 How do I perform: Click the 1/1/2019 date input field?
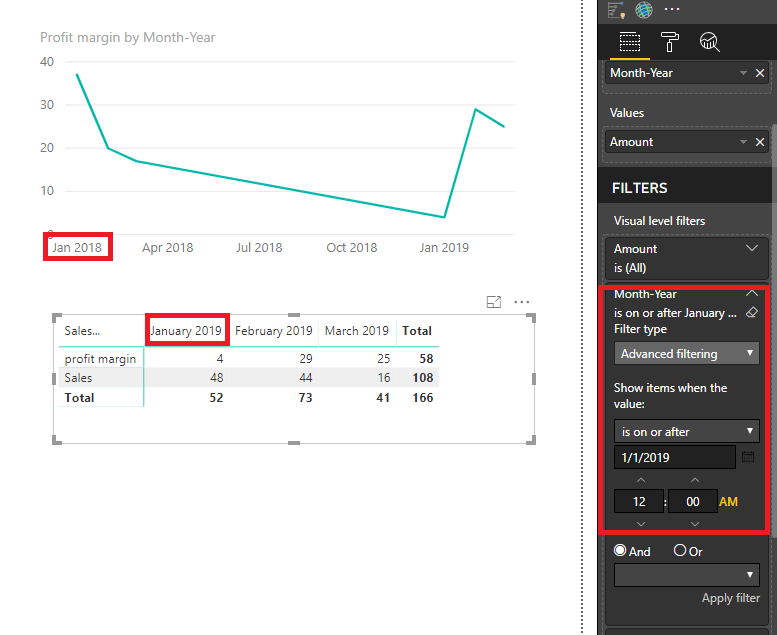pyautogui.click(x=674, y=457)
